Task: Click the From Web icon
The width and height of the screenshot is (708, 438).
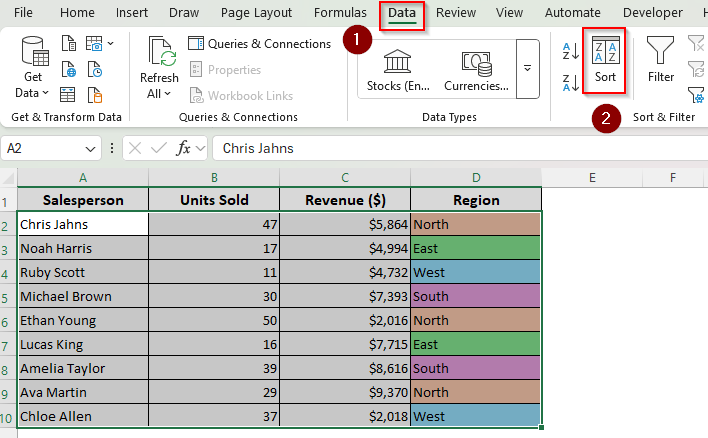Action: click(x=69, y=70)
